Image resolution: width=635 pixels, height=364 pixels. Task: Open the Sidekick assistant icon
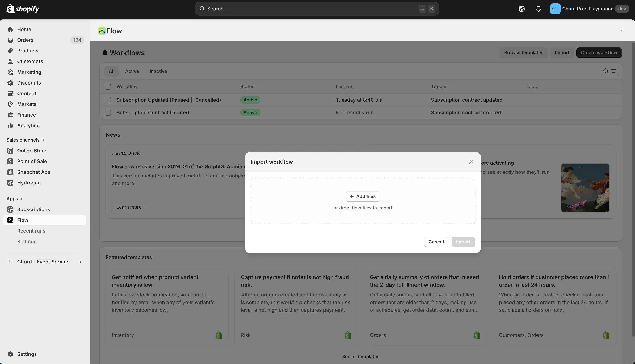coord(522,9)
